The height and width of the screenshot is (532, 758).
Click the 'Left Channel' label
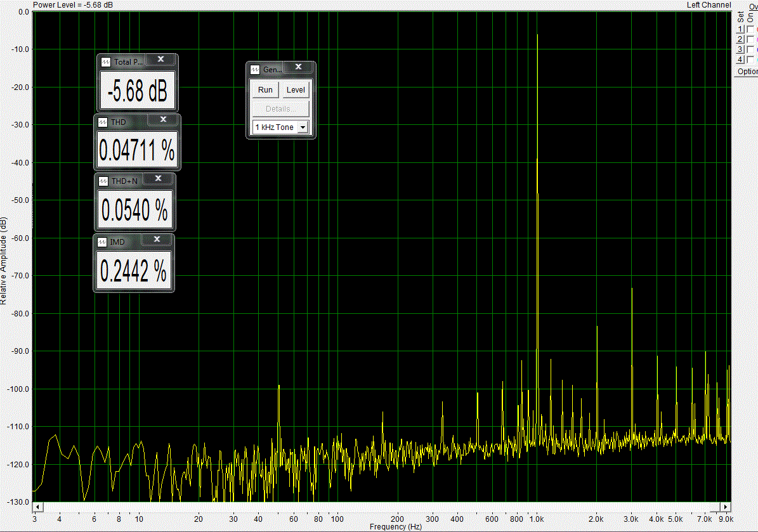pos(709,5)
